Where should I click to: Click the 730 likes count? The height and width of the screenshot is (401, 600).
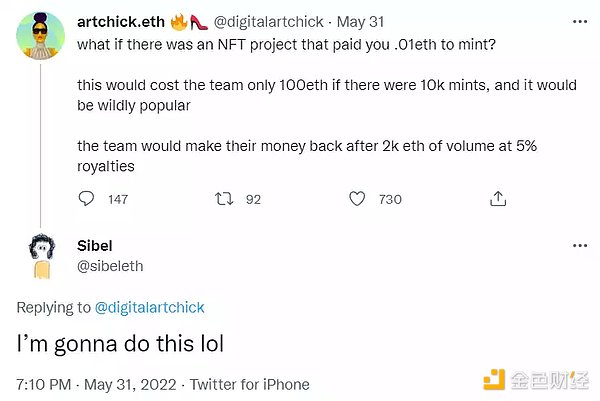pos(390,199)
